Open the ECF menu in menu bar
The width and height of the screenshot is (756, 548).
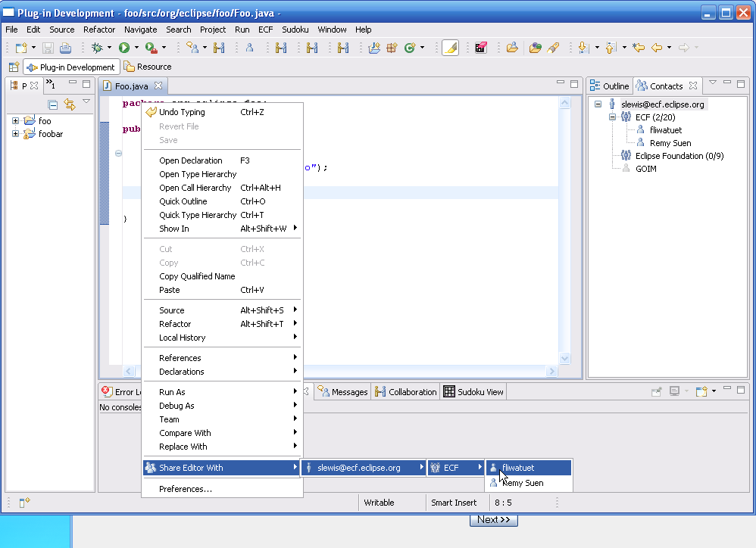[x=266, y=30]
